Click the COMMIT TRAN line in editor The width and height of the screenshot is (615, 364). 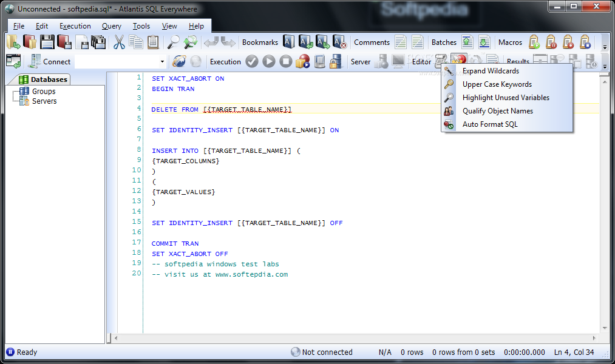(175, 244)
